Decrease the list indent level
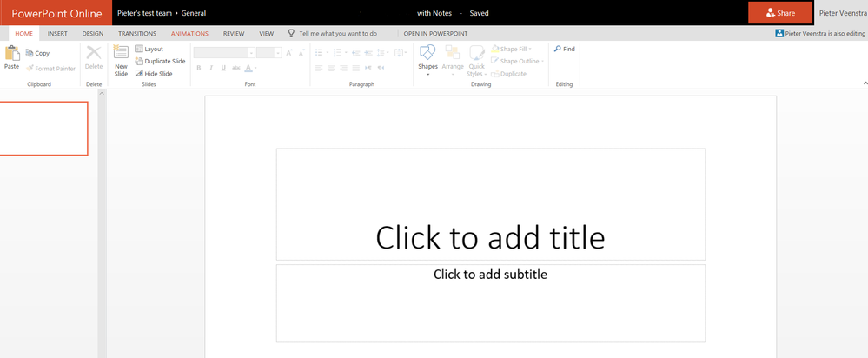 (355, 52)
